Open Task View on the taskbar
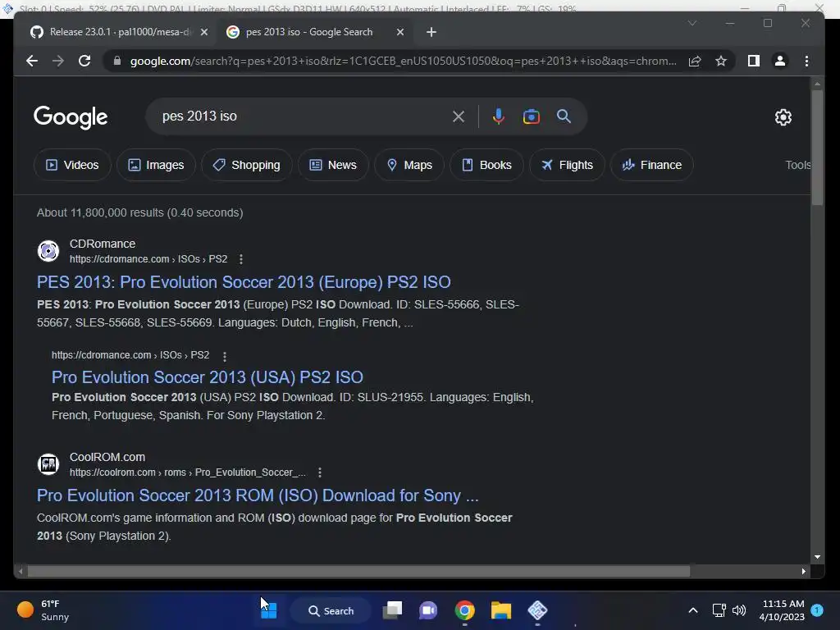Viewport: 840px width, 630px height. coord(393,610)
